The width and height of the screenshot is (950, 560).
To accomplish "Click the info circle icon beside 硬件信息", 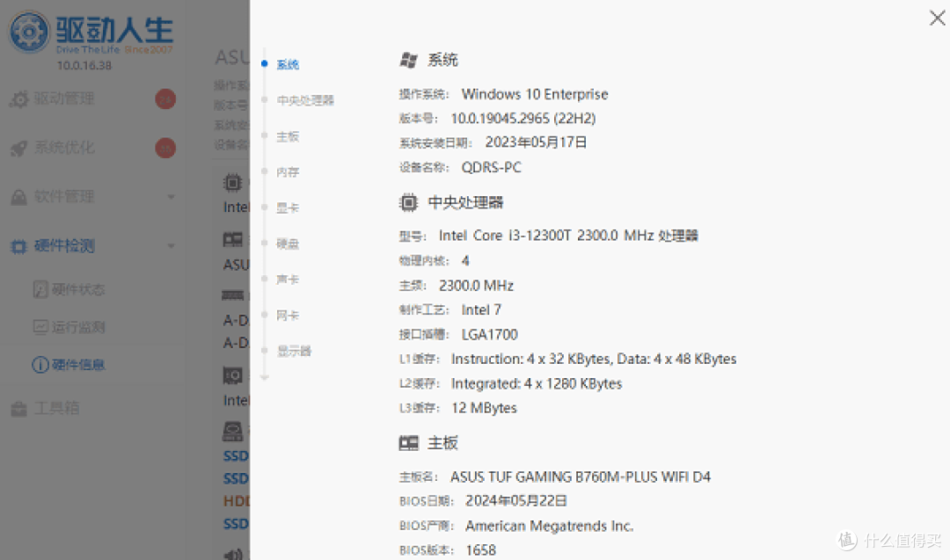I will [40, 365].
